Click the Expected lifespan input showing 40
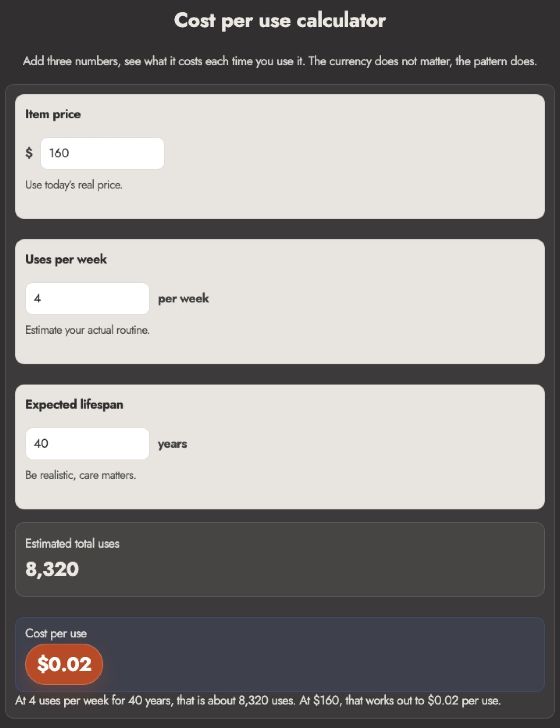 [87, 444]
